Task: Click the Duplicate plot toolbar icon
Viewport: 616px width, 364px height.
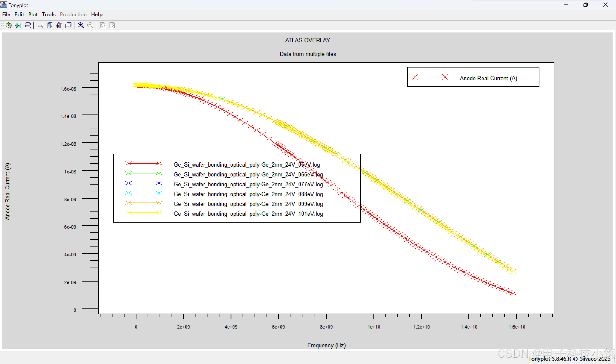Action: click(50, 25)
